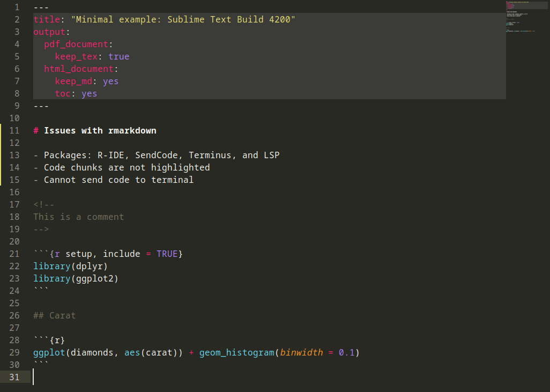Click the "Issues with rmarkdown" heading
Image resolution: width=550 pixels, height=392 pixels.
coord(100,131)
